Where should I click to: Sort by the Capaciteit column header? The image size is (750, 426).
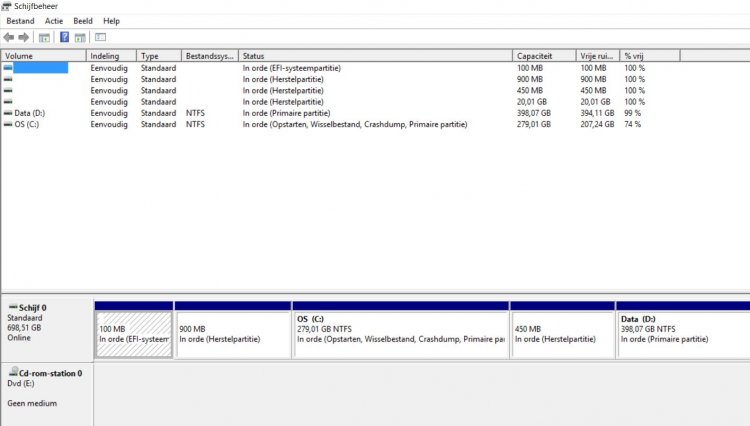pos(543,56)
